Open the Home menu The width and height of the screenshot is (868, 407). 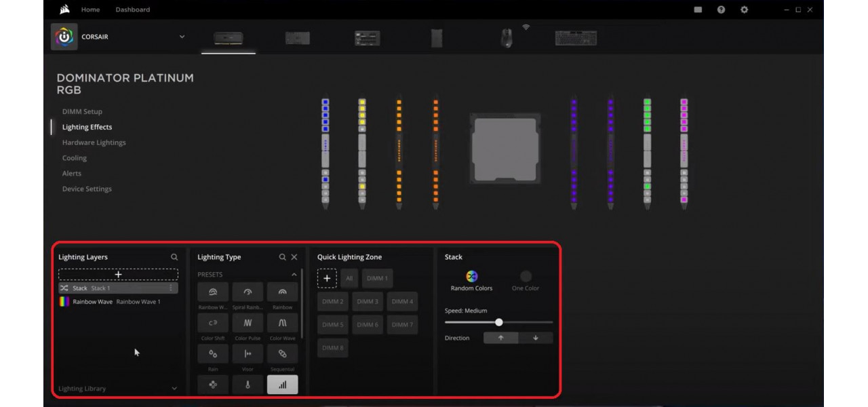90,9
